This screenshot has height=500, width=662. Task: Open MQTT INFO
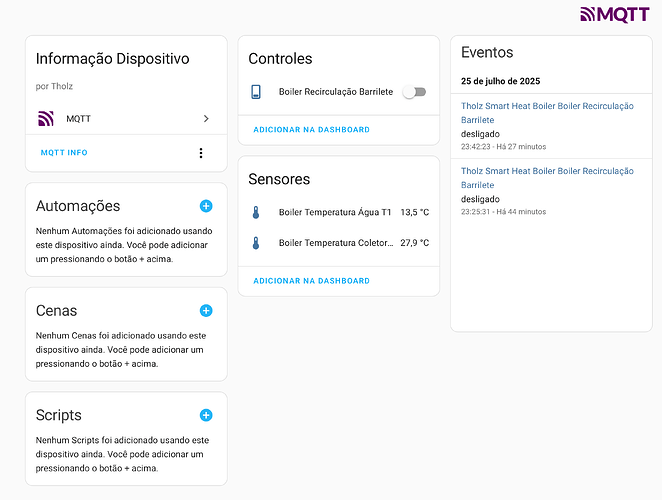coord(64,152)
